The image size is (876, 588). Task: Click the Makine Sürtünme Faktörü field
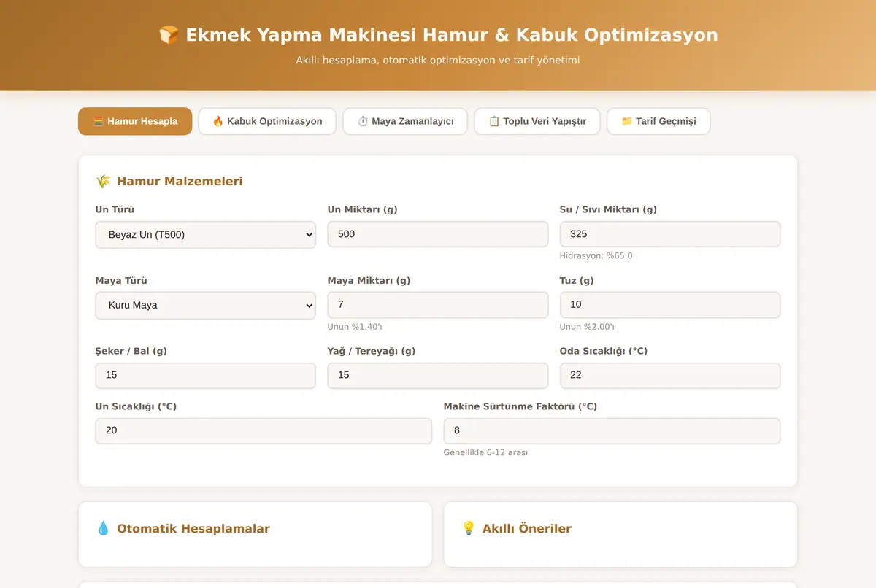point(612,430)
